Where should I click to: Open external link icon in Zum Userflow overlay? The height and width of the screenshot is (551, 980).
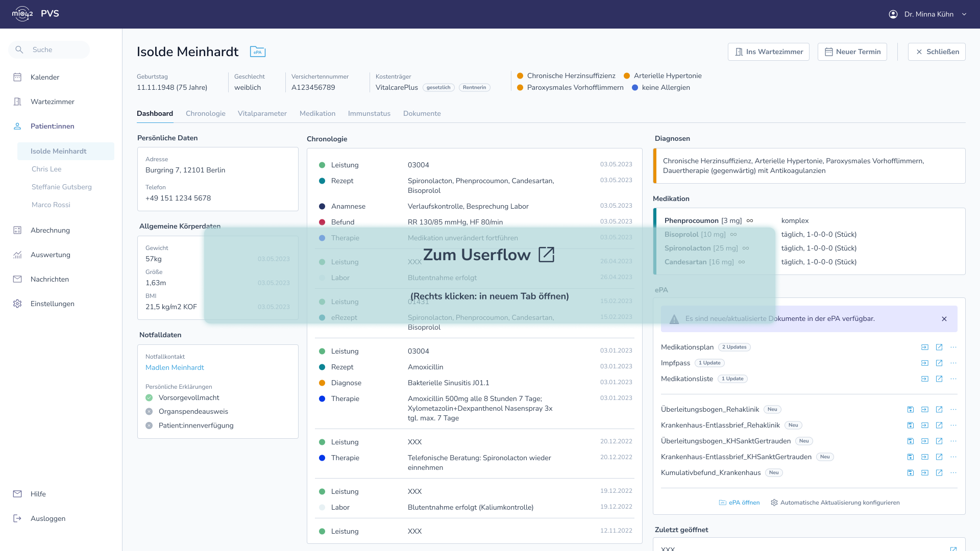click(546, 255)
